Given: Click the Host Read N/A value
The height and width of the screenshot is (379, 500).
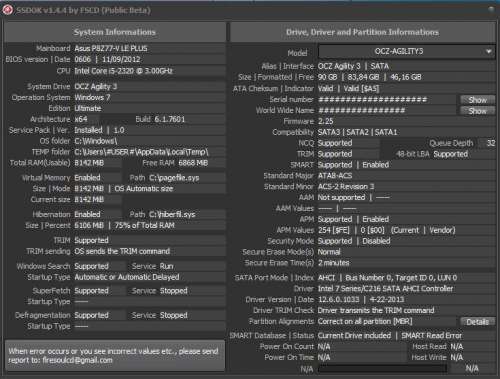Looking at the screenshot, I should (x=457, y=347).
